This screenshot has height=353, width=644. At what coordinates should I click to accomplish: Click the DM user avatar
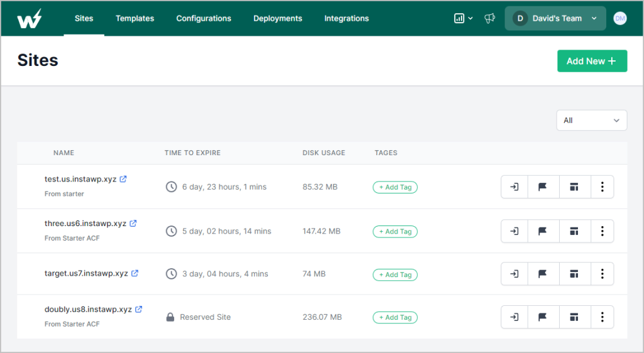(619, 19)
